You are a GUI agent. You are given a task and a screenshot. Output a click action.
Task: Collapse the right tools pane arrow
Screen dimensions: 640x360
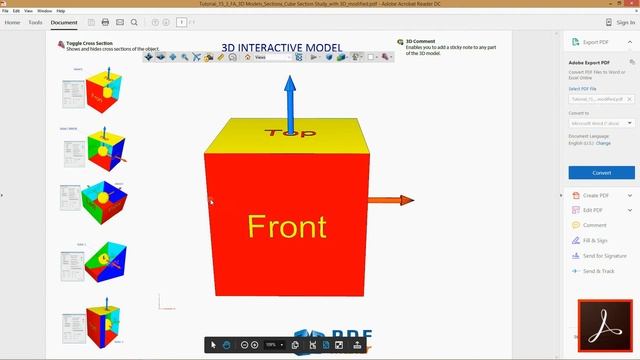(560, 196)
